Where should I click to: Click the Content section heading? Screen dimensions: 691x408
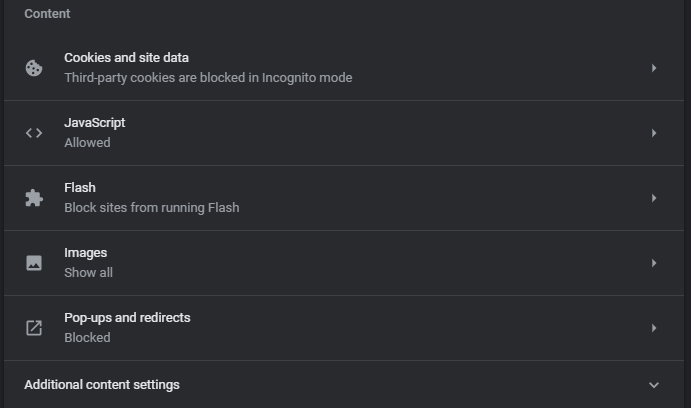(x=47, y=14)
